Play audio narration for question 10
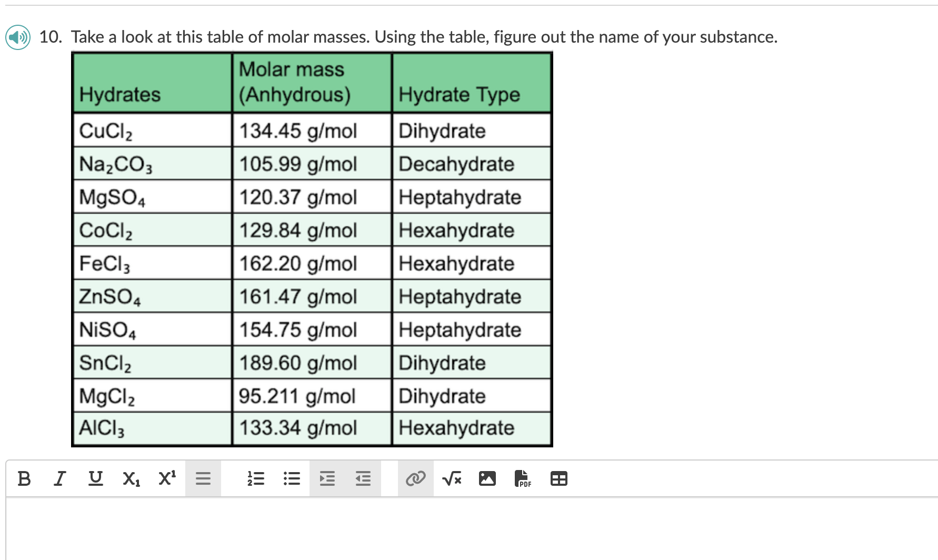 [x=17, y=37]
